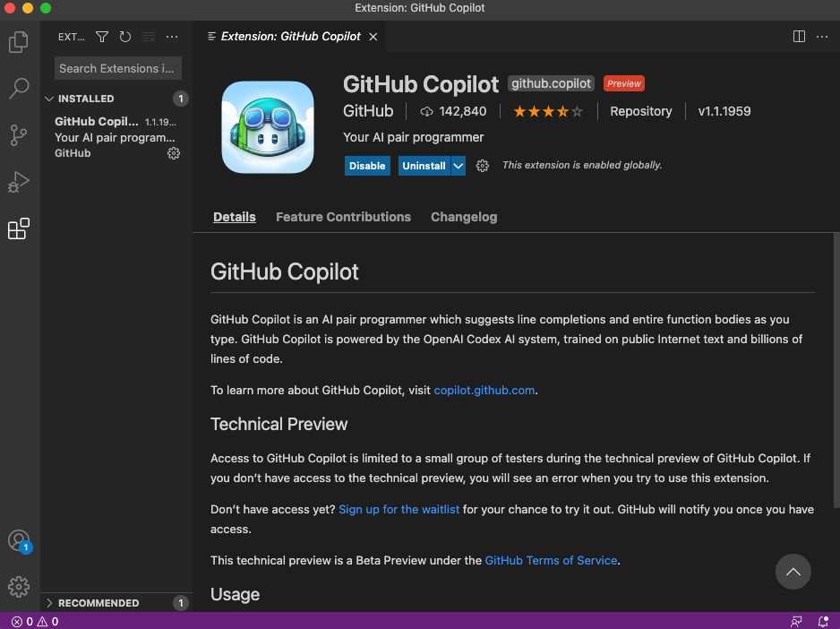Follow the Sign up for the waitlist link

point(399,509)
